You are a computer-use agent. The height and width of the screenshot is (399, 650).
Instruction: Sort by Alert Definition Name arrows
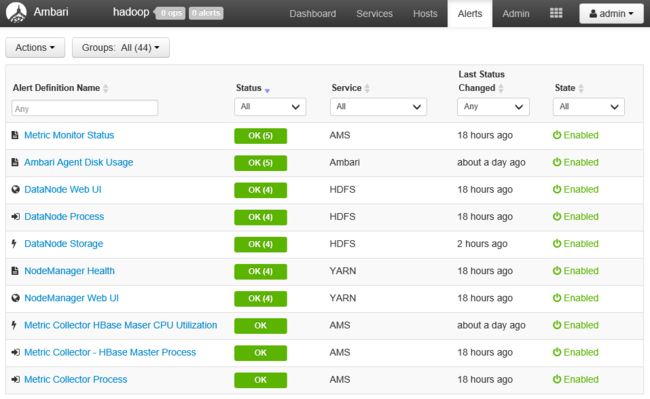[106, 88]
